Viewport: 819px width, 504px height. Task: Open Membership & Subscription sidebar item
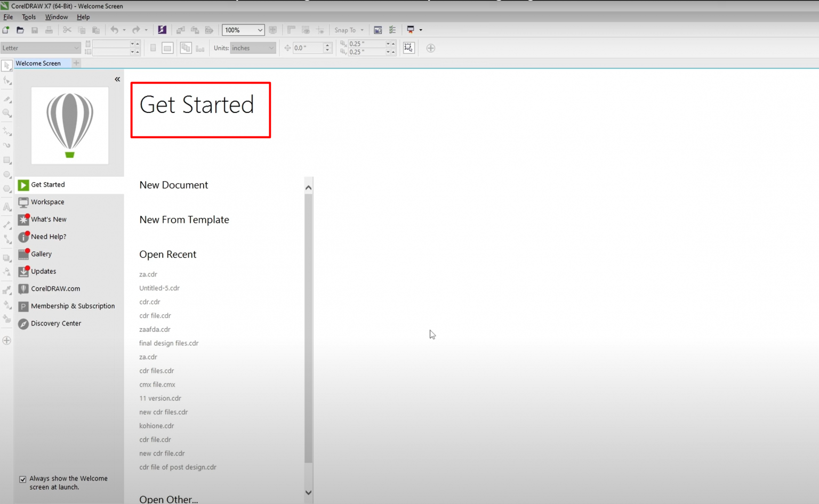point(69,306)
